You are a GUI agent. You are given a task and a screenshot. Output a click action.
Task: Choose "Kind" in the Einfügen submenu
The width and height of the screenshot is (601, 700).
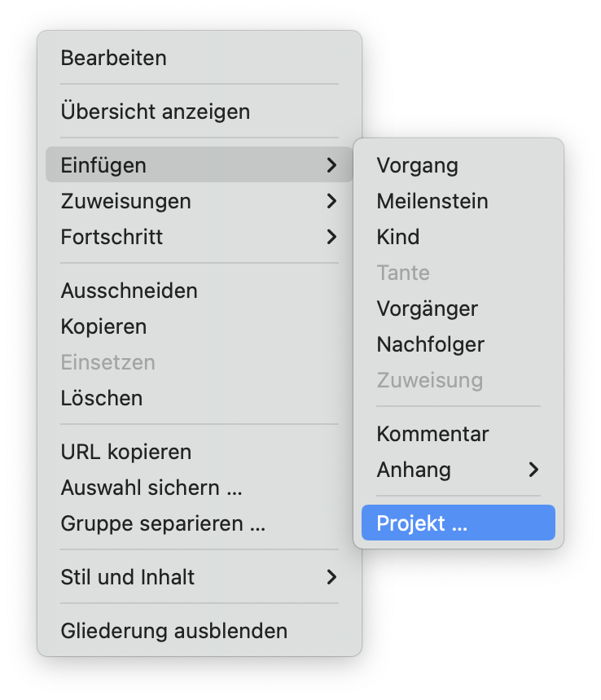[398, 237]
